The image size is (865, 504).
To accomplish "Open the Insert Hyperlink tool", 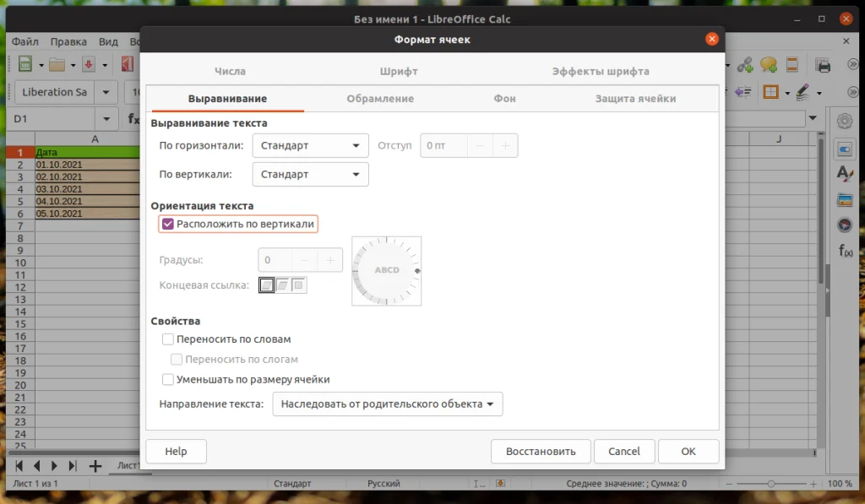I will click(x=746, y=64).
